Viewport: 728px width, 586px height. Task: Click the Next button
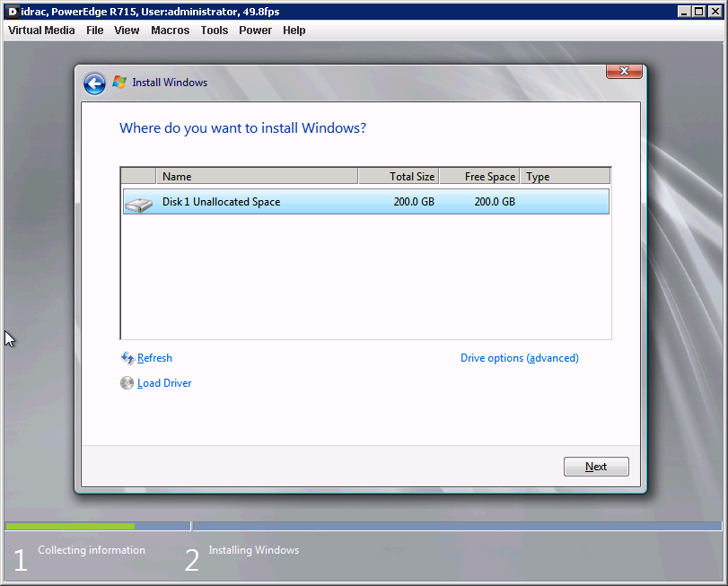(596, 467)
